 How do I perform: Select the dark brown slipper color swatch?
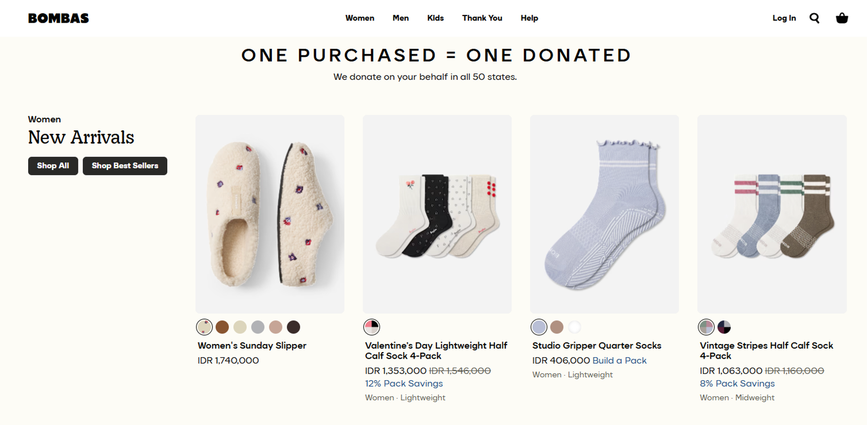[x=294, y=327]
